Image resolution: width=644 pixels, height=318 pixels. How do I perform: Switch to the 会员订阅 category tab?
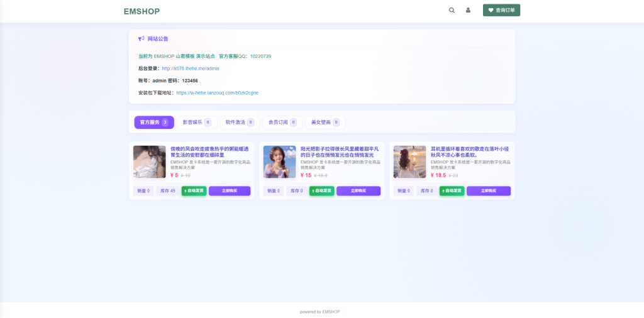tap(282, 123)
